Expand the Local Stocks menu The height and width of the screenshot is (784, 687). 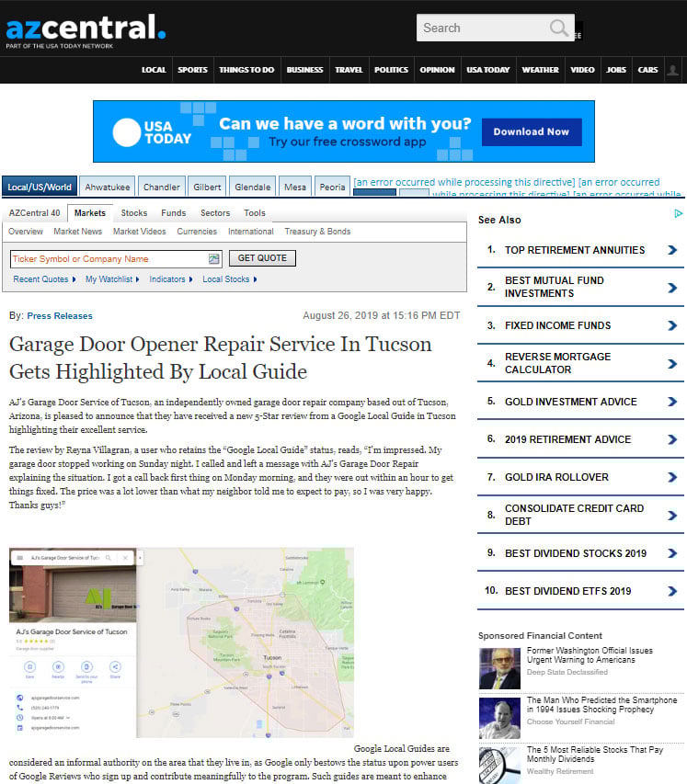pos(229,279)
